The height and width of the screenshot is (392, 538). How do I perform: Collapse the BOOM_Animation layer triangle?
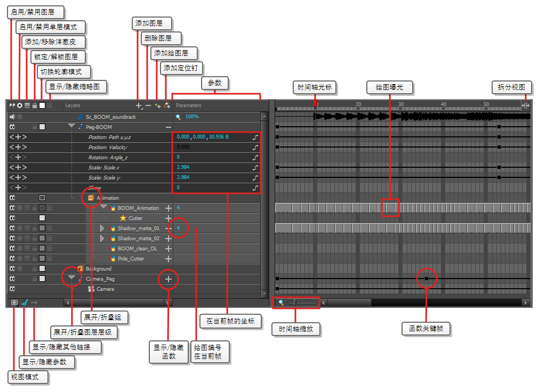(x=103, y=207)
